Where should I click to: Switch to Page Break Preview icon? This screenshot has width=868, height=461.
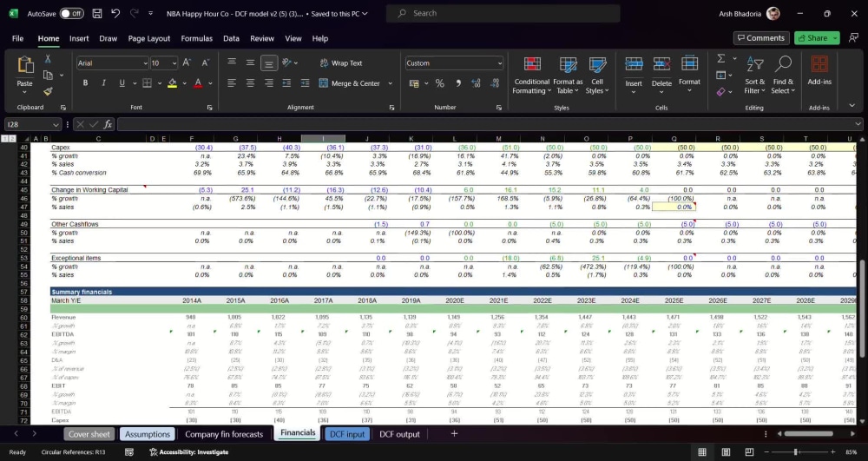[749, 452]
